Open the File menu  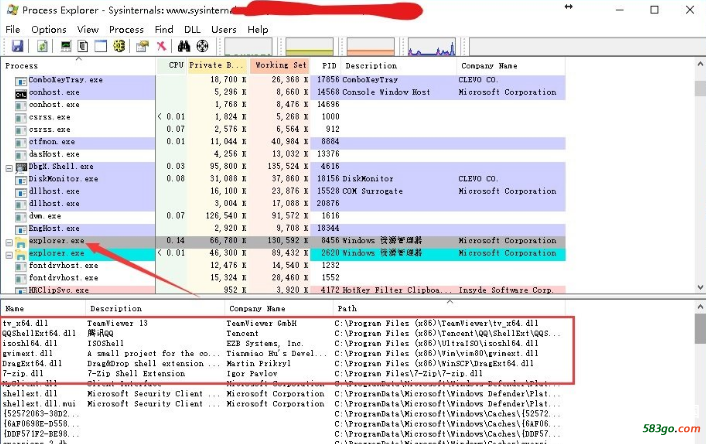tap(13, 30)
